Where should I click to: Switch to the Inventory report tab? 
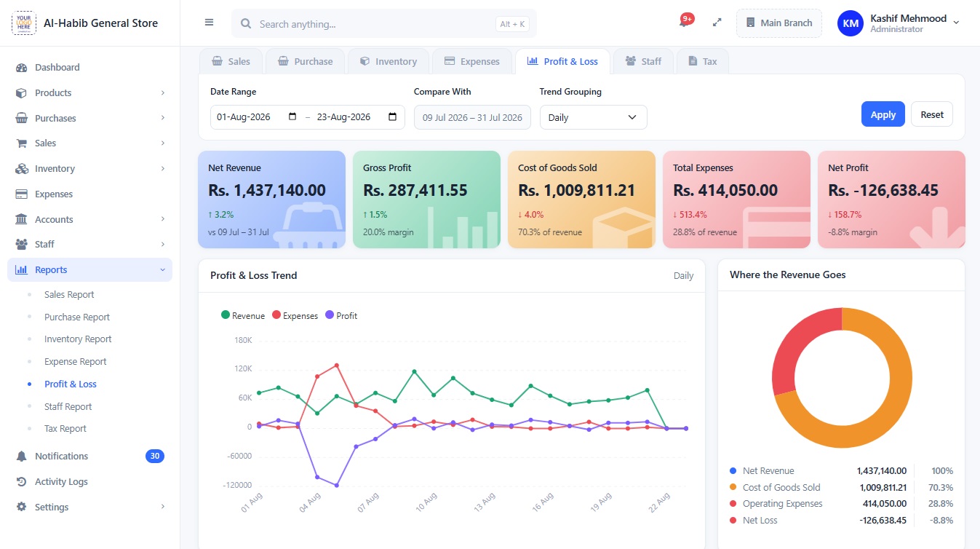point(389,61)
